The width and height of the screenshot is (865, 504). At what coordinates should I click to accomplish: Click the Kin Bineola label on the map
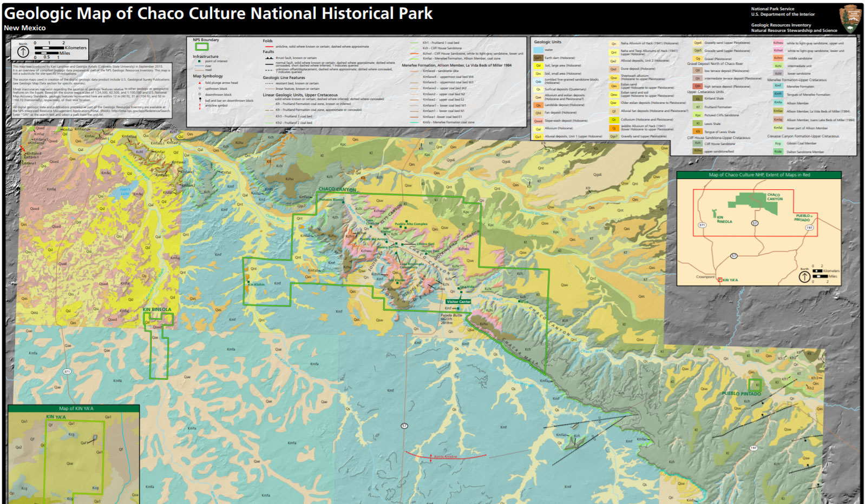(x=157, y=309)
